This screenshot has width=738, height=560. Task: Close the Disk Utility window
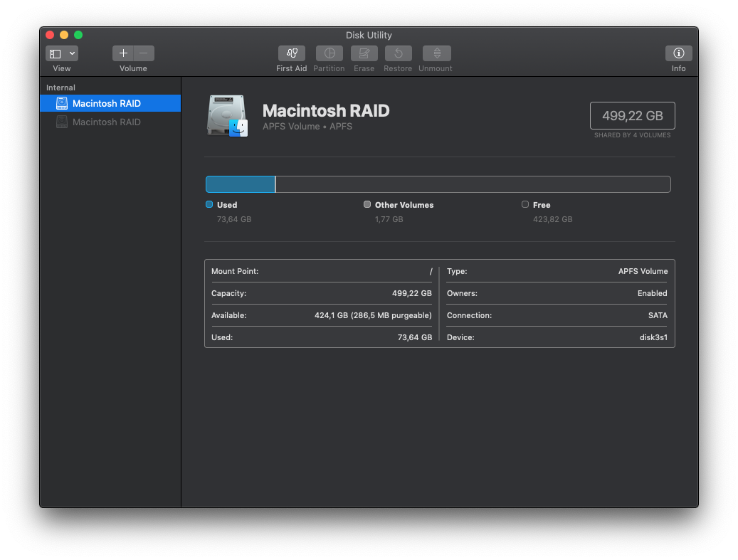(50, 35)
